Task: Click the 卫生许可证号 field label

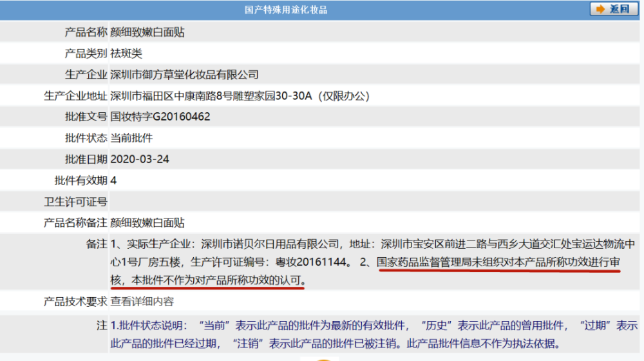Action: pos(75,202)
